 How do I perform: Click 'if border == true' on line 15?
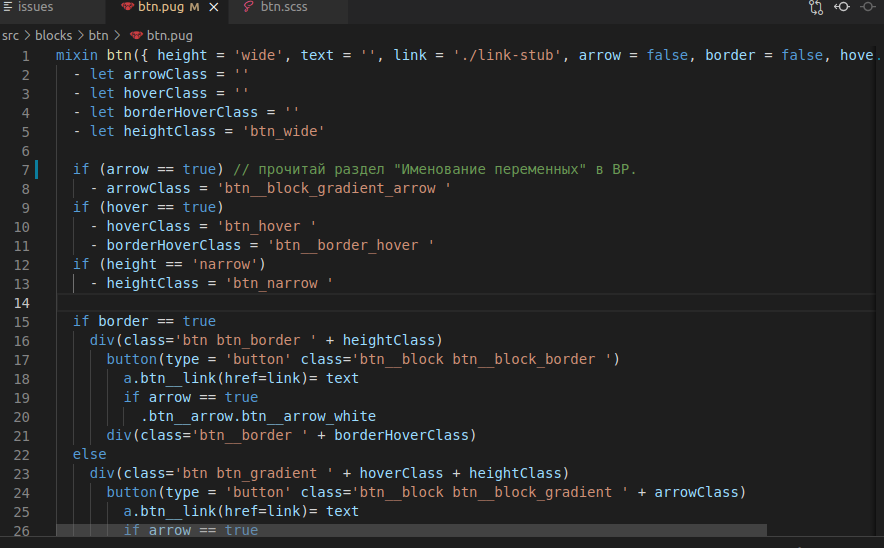(x=144, y=321)
